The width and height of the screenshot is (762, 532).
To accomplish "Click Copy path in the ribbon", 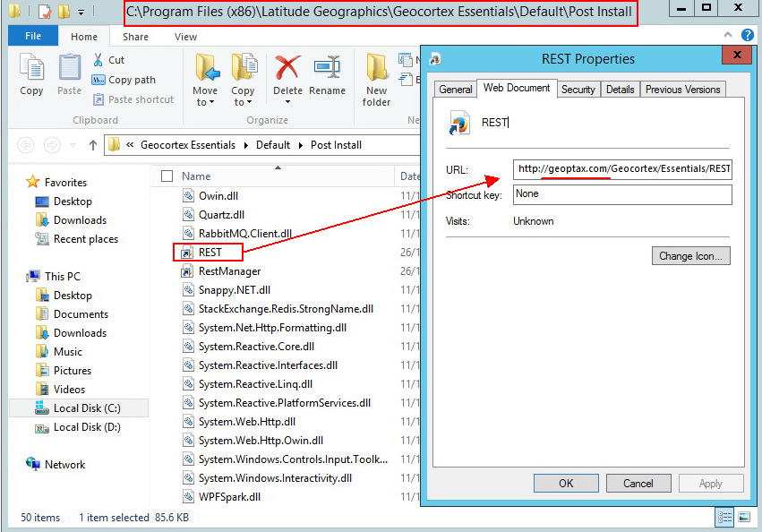I will (124, 80).
